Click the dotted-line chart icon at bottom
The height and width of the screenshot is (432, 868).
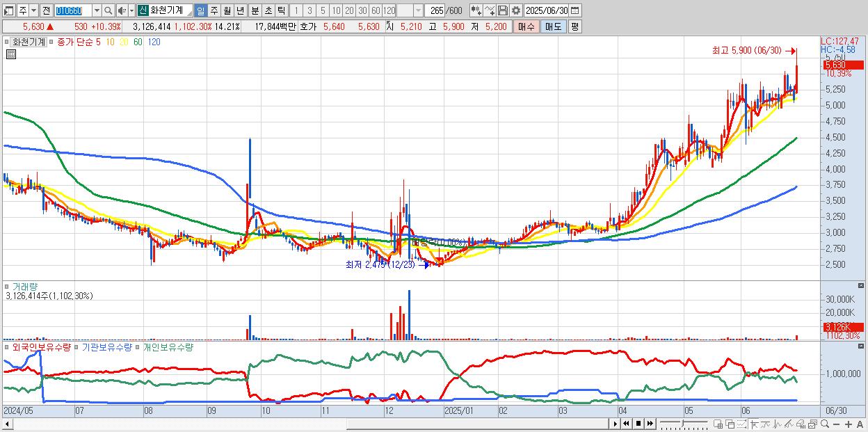click(741, 424)
